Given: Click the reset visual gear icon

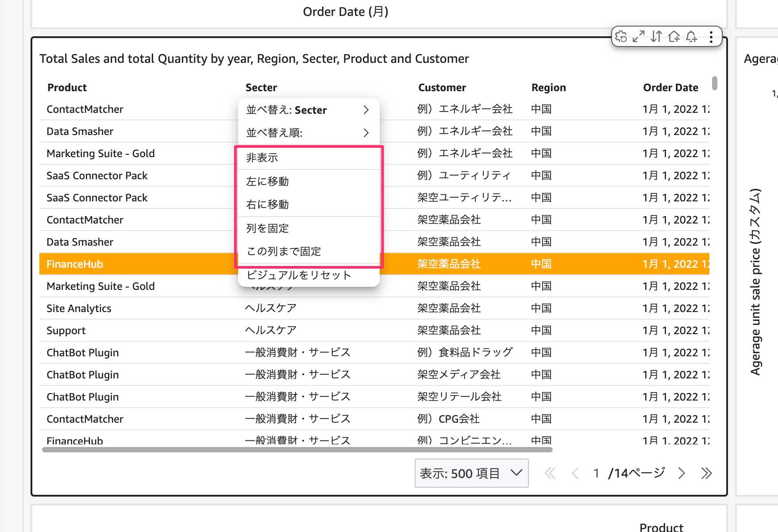Looking at the screenshot, I should coord(621,36).
